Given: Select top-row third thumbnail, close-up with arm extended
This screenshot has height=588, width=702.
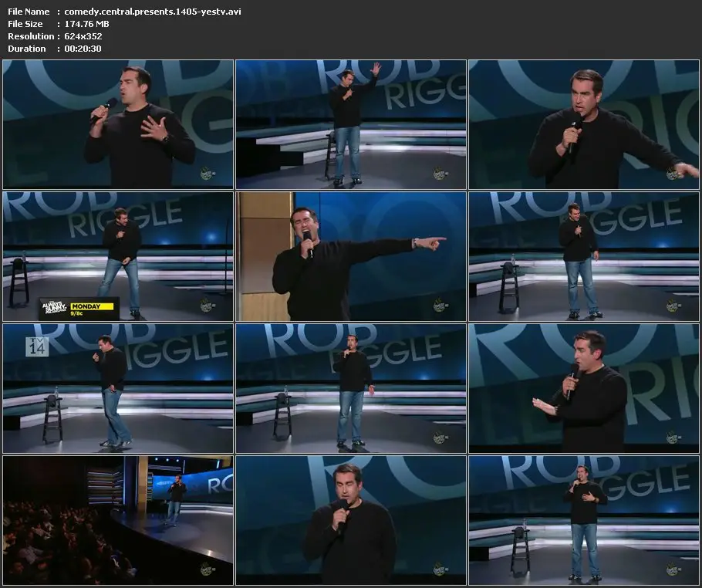Looking at the screenshot, I should pyautogui.click(x=584, y=124).
